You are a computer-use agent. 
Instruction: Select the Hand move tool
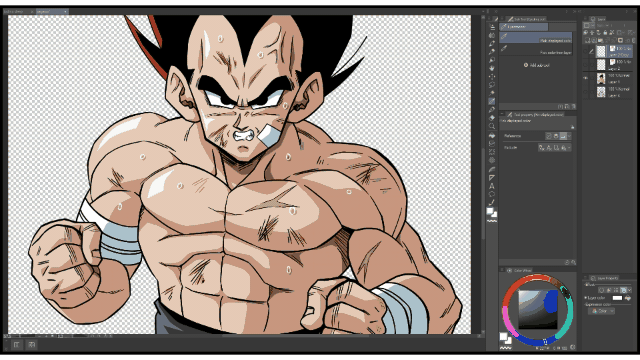click(492, 68)
